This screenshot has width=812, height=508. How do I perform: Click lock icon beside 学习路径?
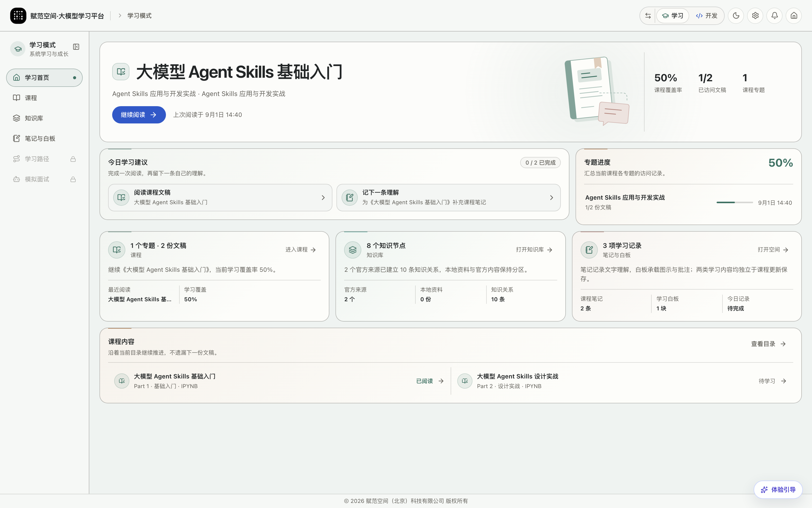point(73,159)
